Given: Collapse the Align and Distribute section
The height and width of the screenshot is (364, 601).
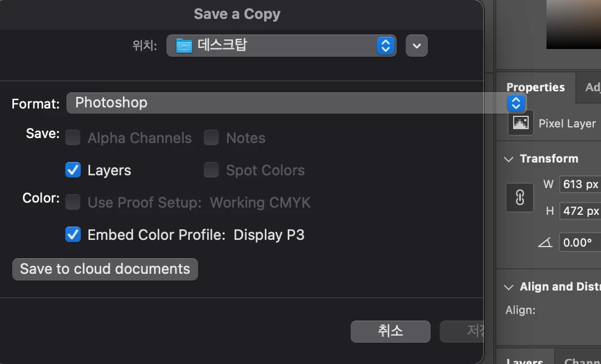Looking at the screenshot, I should [509, 287].
